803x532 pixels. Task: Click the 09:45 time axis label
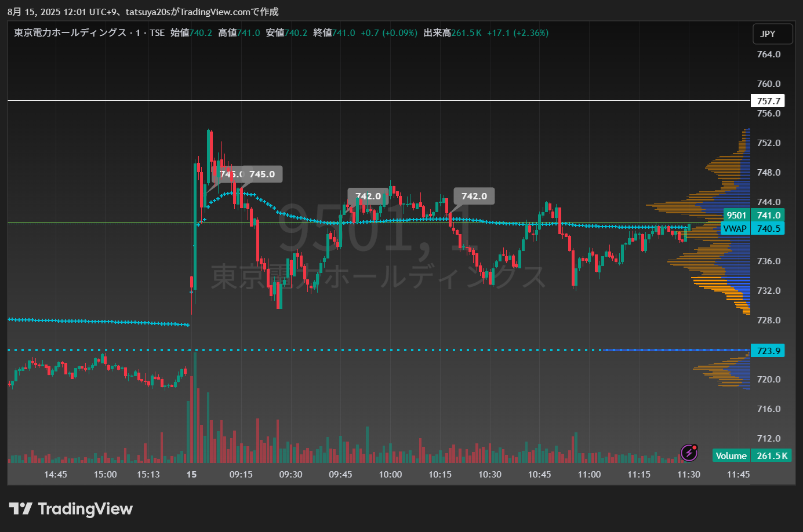[x=340, y=475]
